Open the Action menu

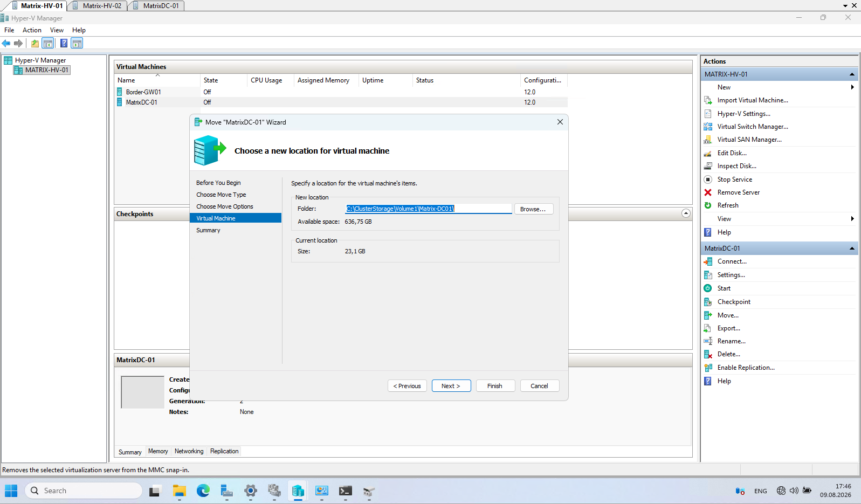tap(32, 30)
